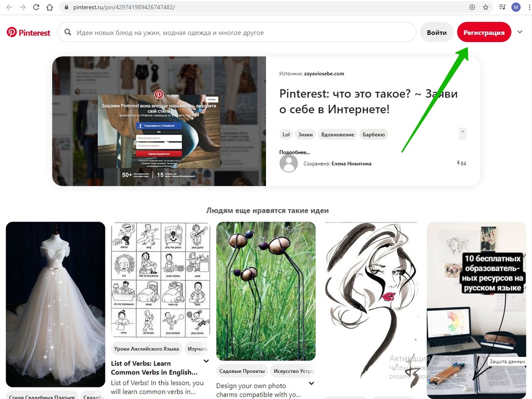
Task: Click the Pinterest logo
Action: [x=28, y=32]
